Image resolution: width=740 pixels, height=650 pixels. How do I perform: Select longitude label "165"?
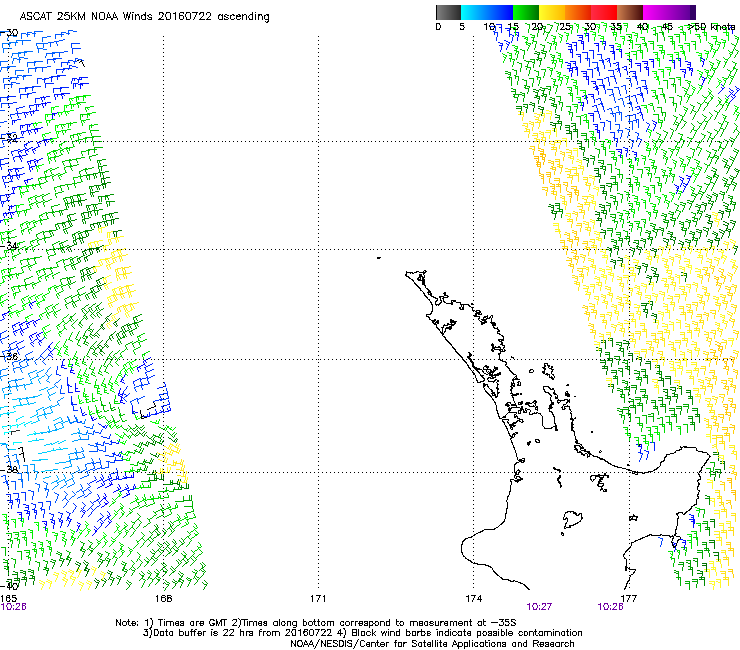8,599
